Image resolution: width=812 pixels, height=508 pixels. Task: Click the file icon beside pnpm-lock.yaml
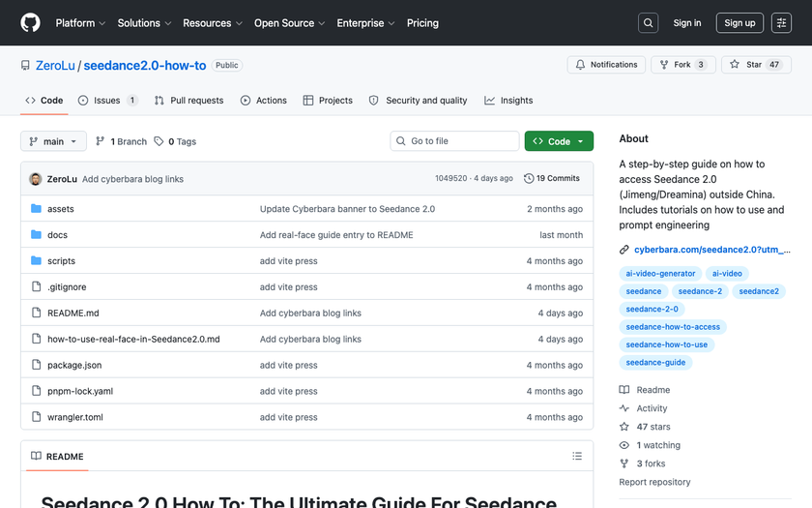click(x=36, y=390)
